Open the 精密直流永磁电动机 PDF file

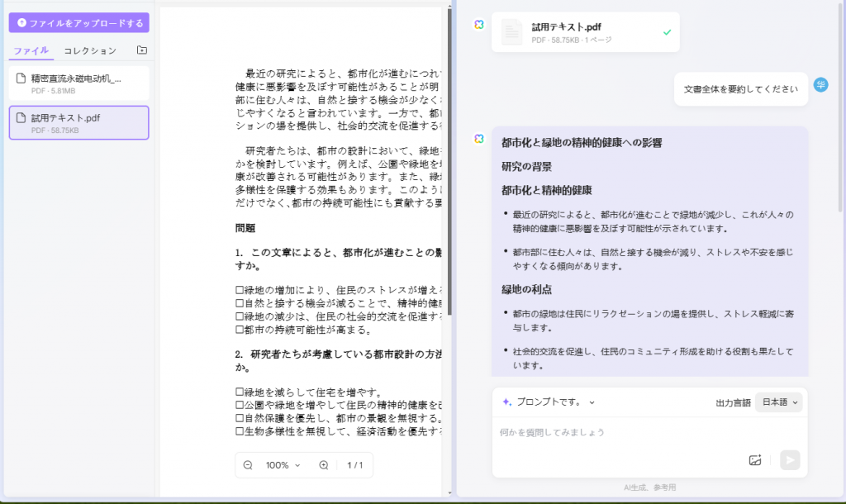[78, 83]
